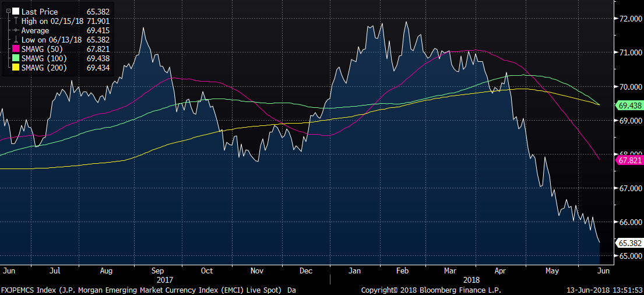The width and height of the screenshot is (644, 295).
Task: Click the High marker icon in legend
Action: [x=16, y=22]
